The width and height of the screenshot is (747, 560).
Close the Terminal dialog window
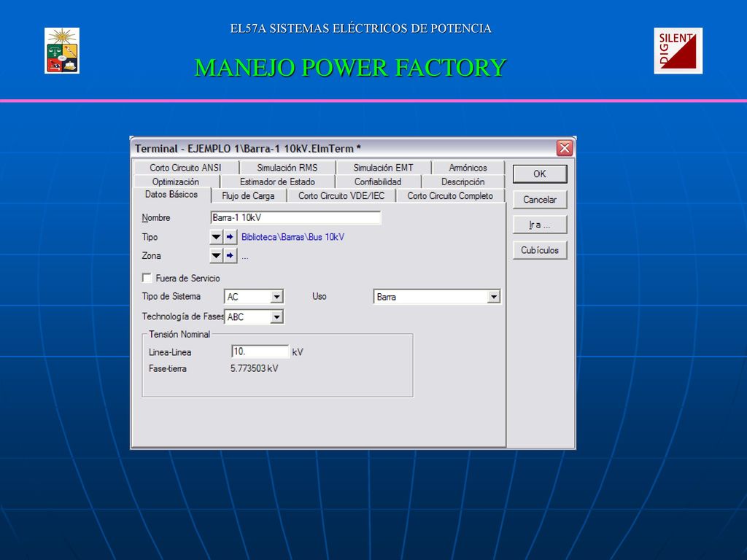[x=565, y=148]
